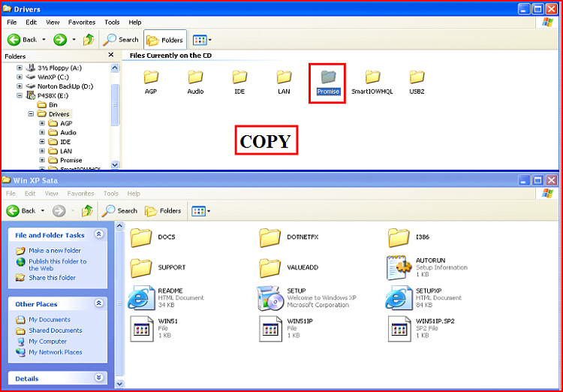
Task: Open Tools menu in Drivers window
Action: pyautogui.click(x=112, y=23)
